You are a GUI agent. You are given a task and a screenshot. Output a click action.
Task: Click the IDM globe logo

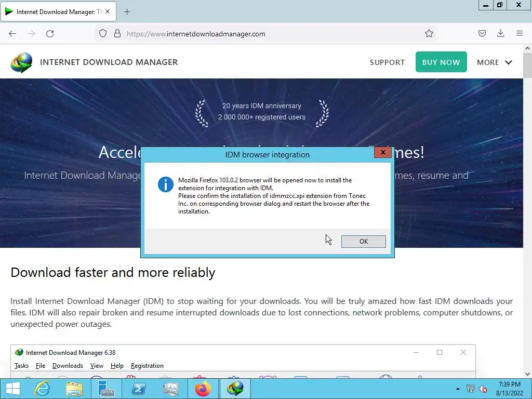pos(21,62)
